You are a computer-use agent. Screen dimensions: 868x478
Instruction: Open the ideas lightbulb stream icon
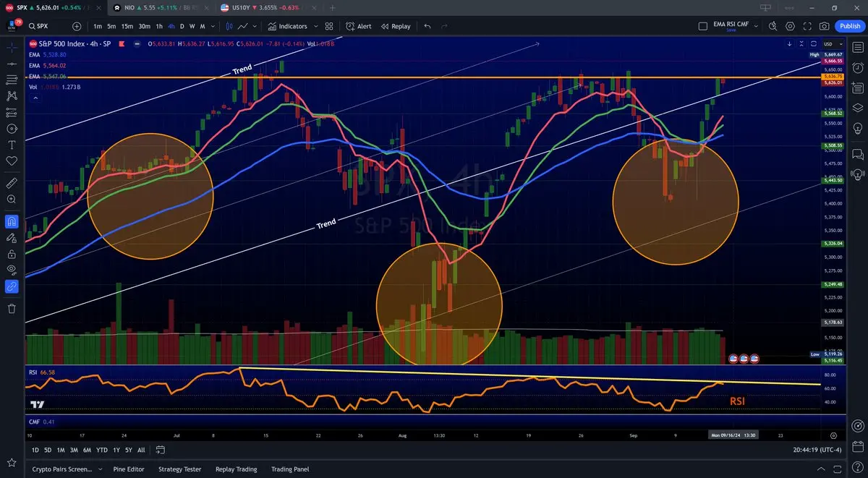(858, 174)
